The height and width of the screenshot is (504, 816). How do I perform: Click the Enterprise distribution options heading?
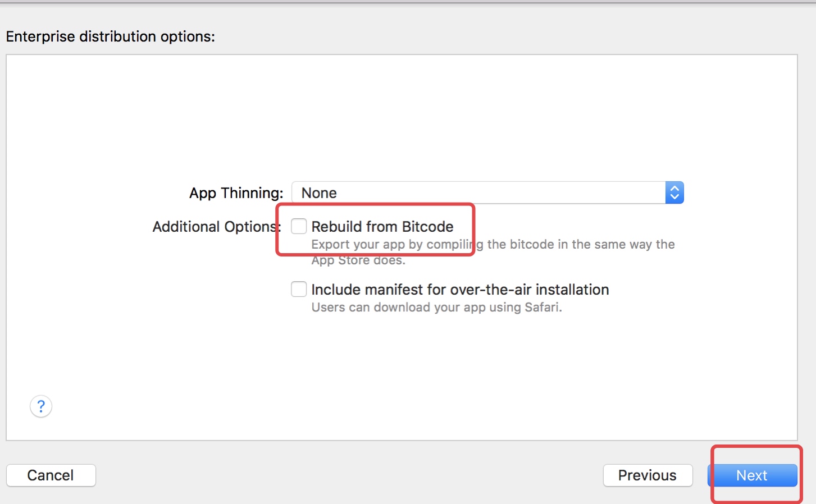(x=111, y=36)
